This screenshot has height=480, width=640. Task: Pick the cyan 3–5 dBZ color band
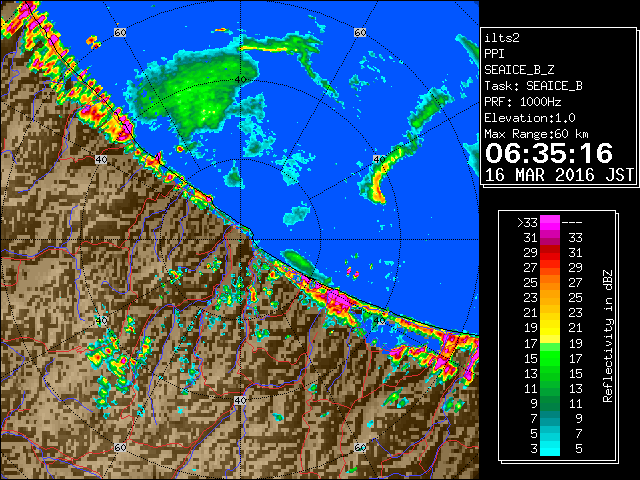(550, 449)
